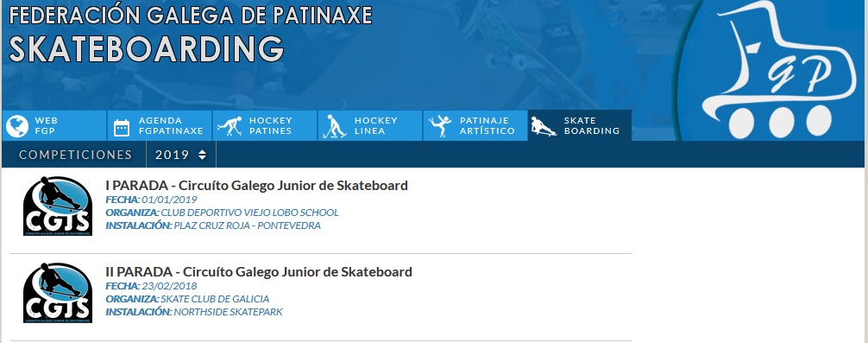Open CGJS logo of I PARADA event
868x343 pixels.
pyautogui.click(x=58, y=206)
